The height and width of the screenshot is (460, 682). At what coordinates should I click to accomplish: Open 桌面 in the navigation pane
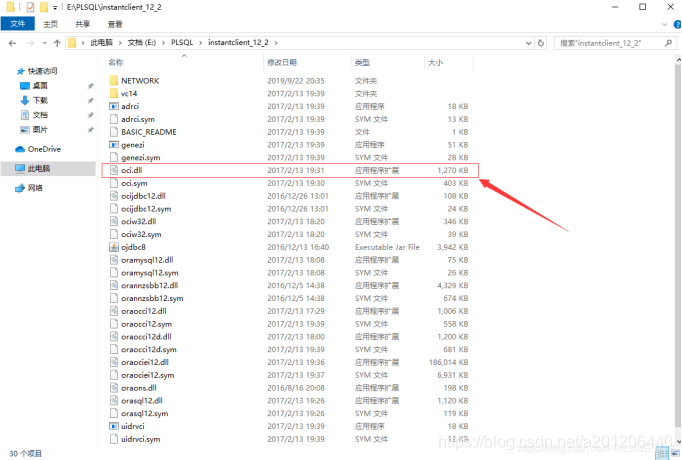(x=40, y=86)
